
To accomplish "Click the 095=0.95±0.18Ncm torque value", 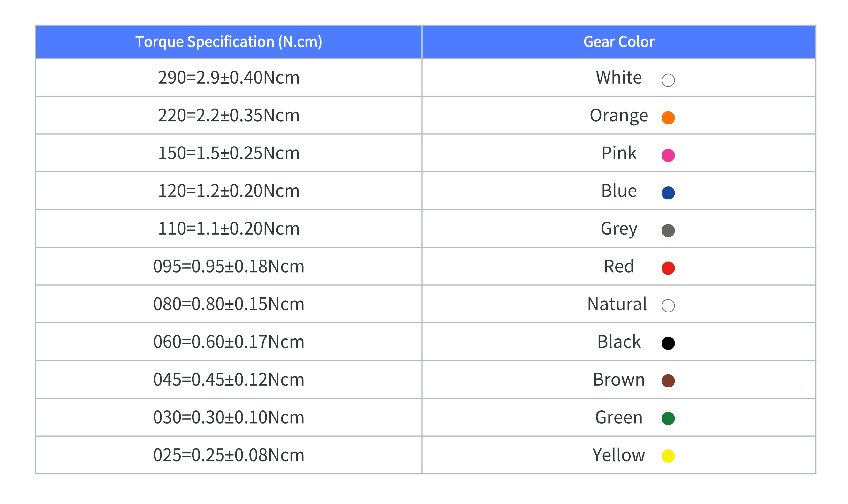I will point(229,266).
